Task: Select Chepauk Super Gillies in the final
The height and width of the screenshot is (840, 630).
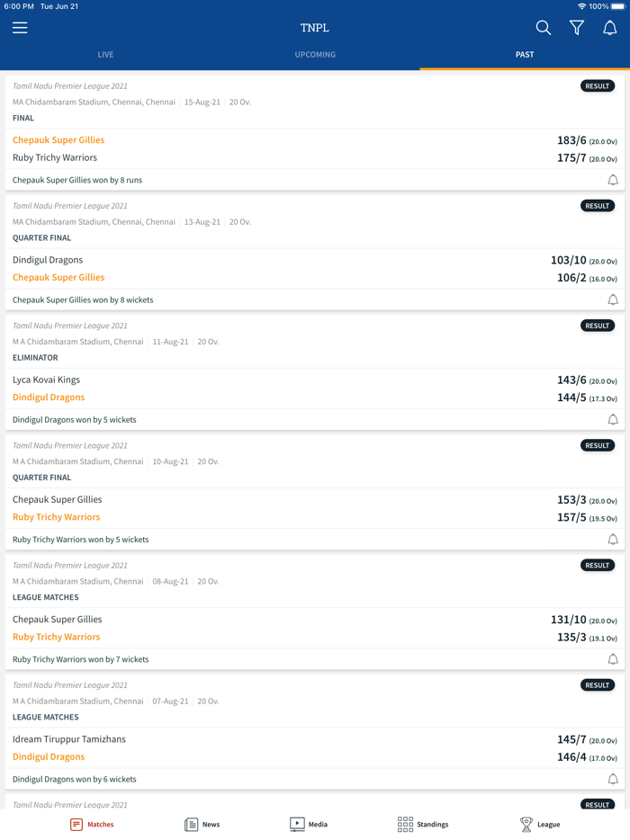Action: tap(58, 139)
